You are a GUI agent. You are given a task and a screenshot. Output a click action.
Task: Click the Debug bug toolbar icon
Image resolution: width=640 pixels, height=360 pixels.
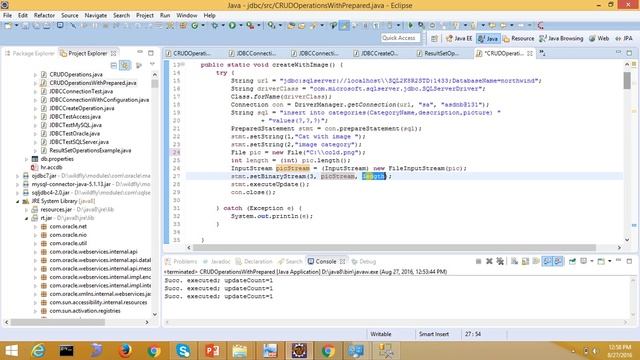pos(215,26)
